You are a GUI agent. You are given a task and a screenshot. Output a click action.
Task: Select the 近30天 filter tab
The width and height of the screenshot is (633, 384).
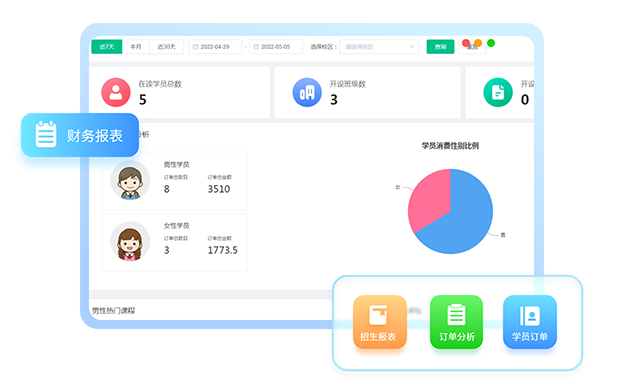point(166,47)
